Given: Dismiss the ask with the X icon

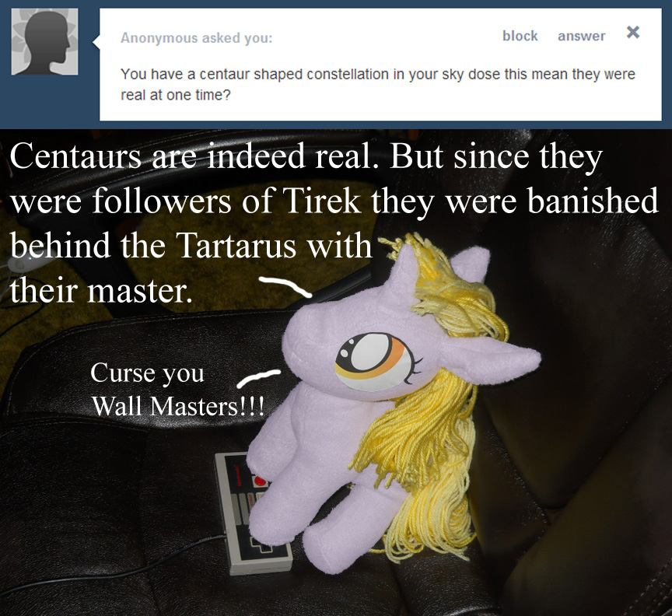Looking at the screenshot, I should (x=632, y=32).
